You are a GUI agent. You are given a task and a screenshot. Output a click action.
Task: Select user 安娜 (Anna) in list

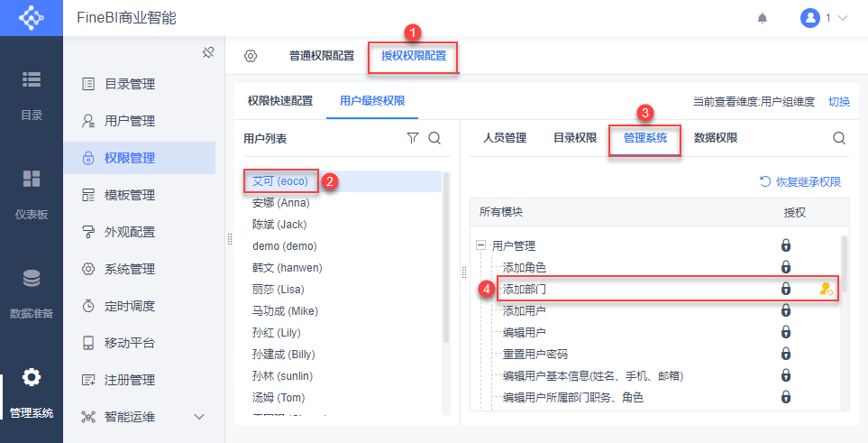(280, 203)
